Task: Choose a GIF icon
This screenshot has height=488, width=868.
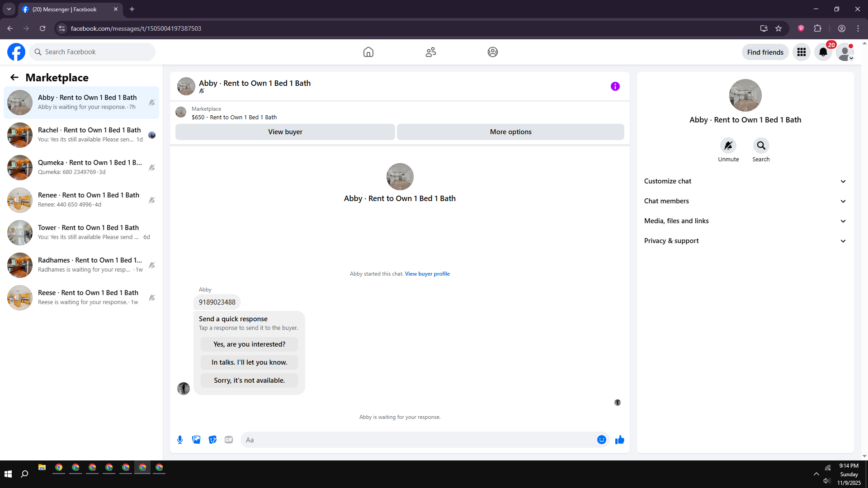Action: [x=229, y=440]
